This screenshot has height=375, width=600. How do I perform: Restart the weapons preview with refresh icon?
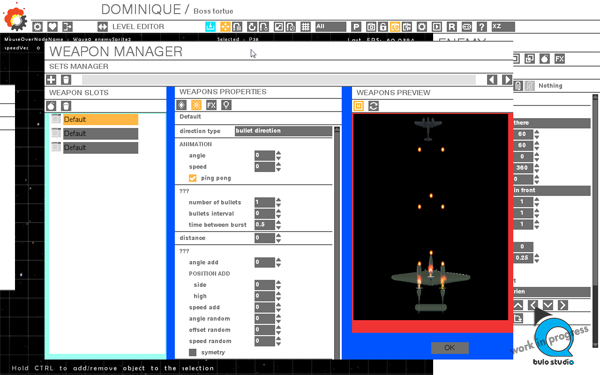[373, 106]
